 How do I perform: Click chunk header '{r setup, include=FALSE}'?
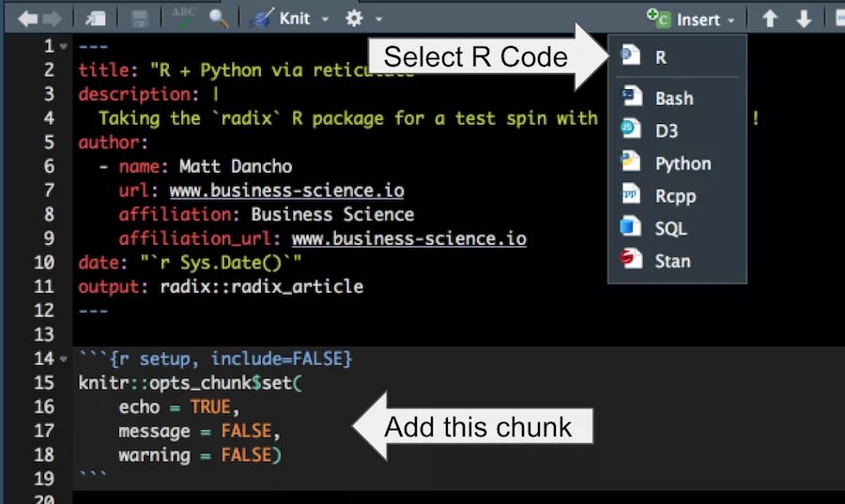click(231, 359)
